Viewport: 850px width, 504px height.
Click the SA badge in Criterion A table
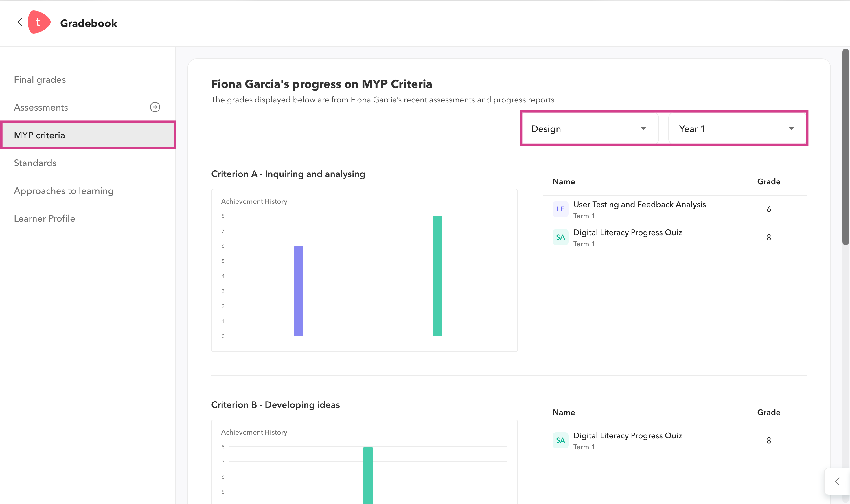[x=560, y=238]
